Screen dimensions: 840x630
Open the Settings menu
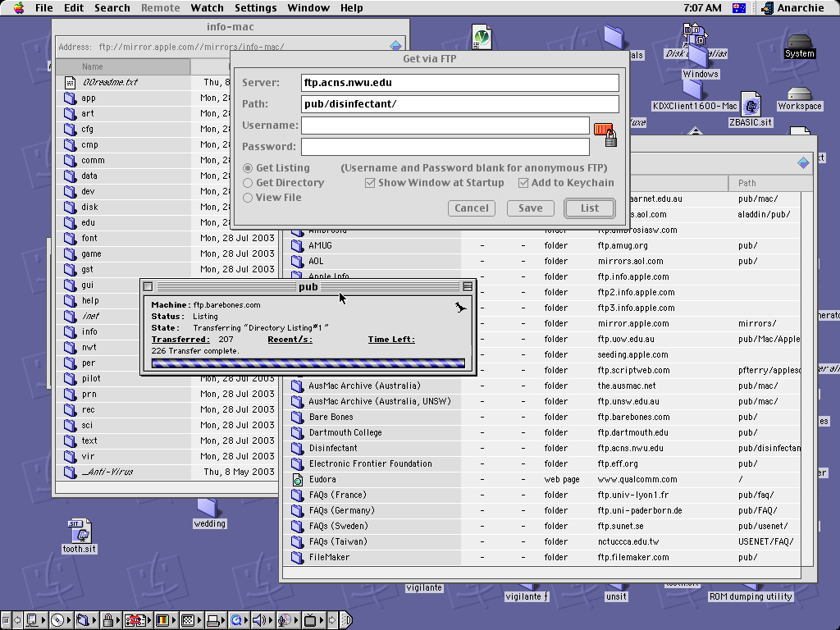click(255, 7)
